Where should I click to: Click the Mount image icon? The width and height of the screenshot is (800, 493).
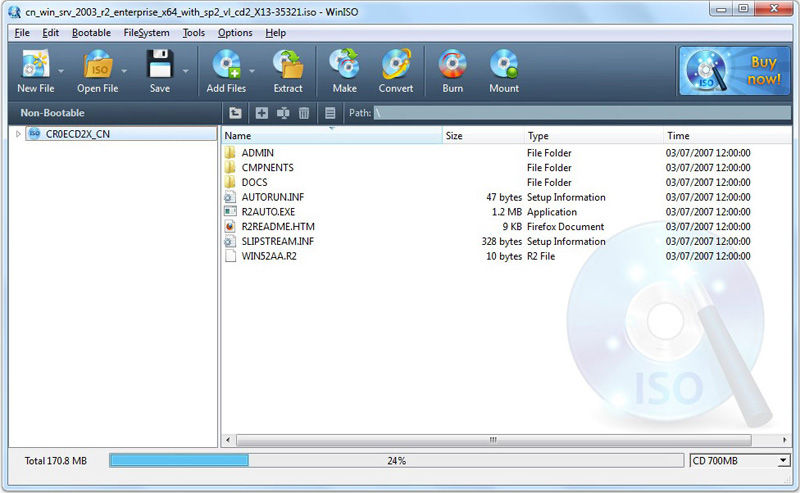(x=504, y=64)
